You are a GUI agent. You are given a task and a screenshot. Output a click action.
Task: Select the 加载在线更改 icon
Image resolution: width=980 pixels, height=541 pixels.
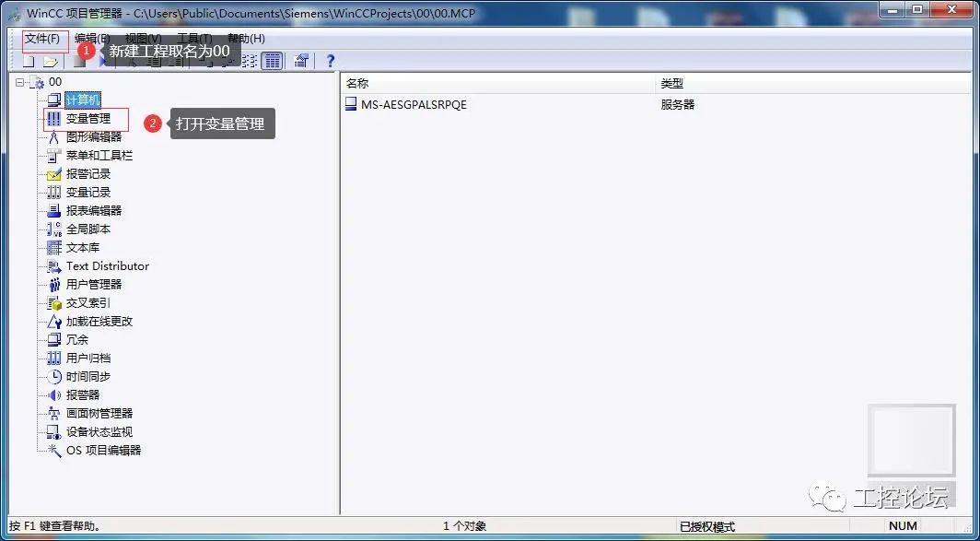pos(55,322)
